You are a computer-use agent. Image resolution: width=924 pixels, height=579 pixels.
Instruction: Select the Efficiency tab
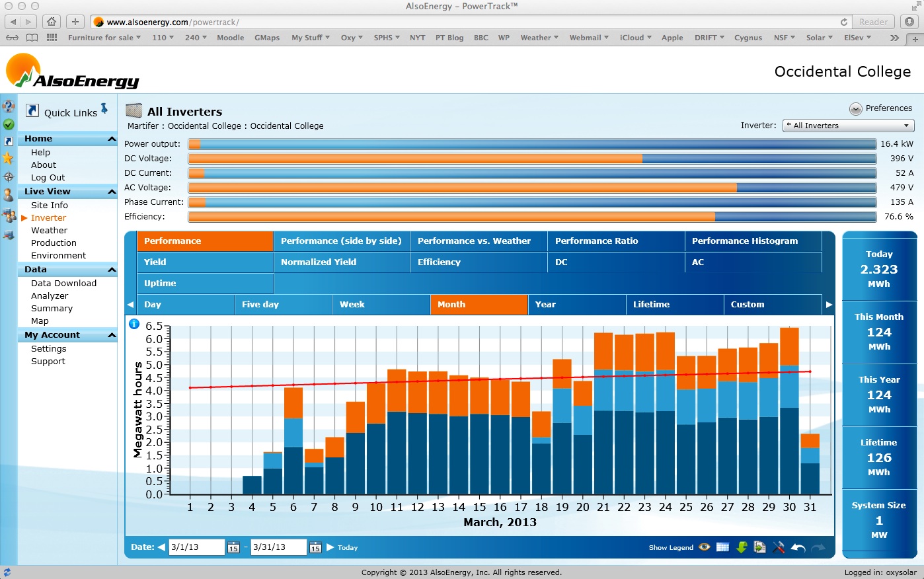click(479, 262)
